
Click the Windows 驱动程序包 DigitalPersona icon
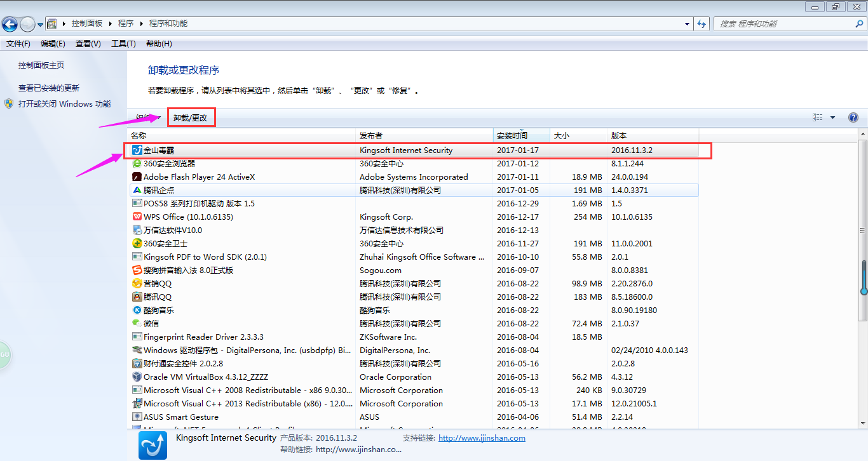(x=137, y=351)
